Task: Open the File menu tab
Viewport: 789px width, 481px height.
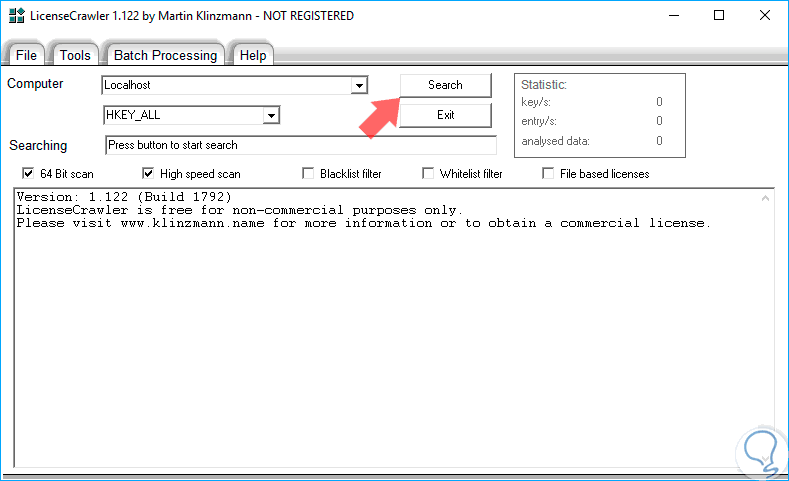Action: coord(26,55)
